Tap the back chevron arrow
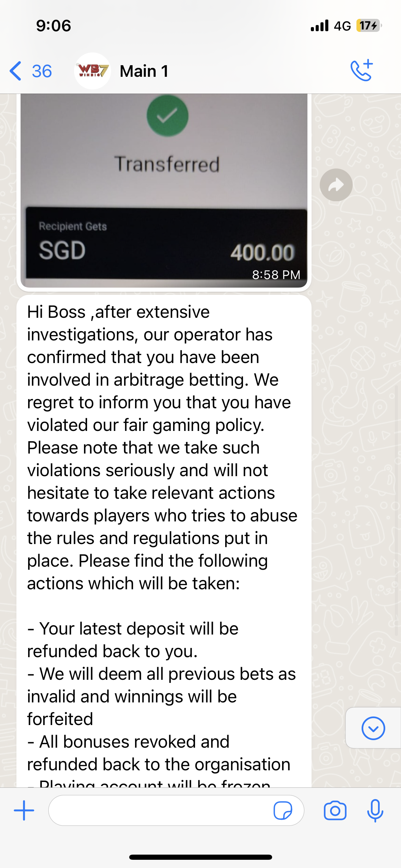 16,71
